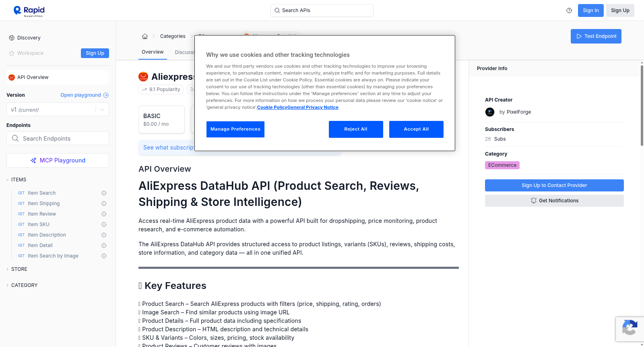Click the Workspace star icon
The height and width of the screenshot is (347, 644).
(x=12, y=53)
